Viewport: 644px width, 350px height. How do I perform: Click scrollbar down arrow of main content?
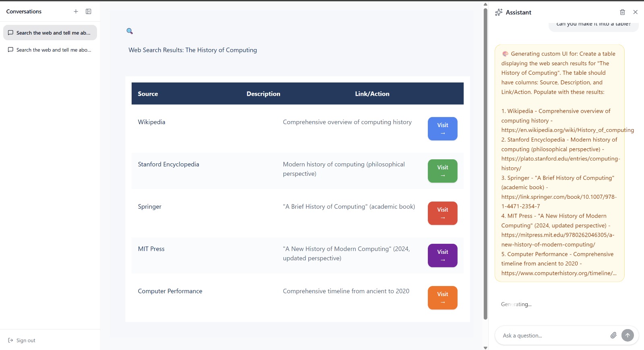coord(485,348)
